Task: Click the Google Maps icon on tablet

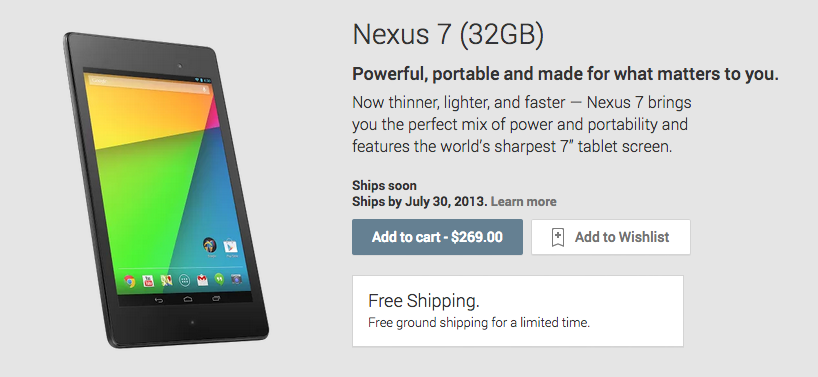Action: (166, 281)
